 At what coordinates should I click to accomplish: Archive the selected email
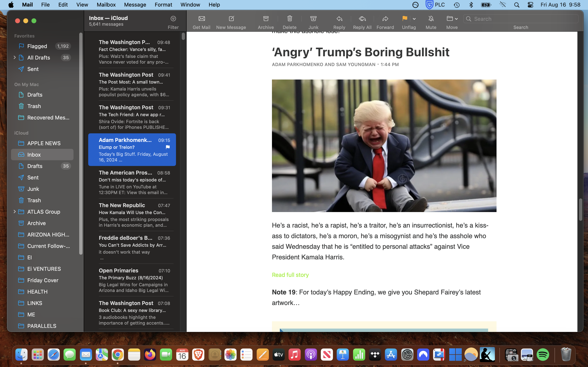click(x=266, y=19)
